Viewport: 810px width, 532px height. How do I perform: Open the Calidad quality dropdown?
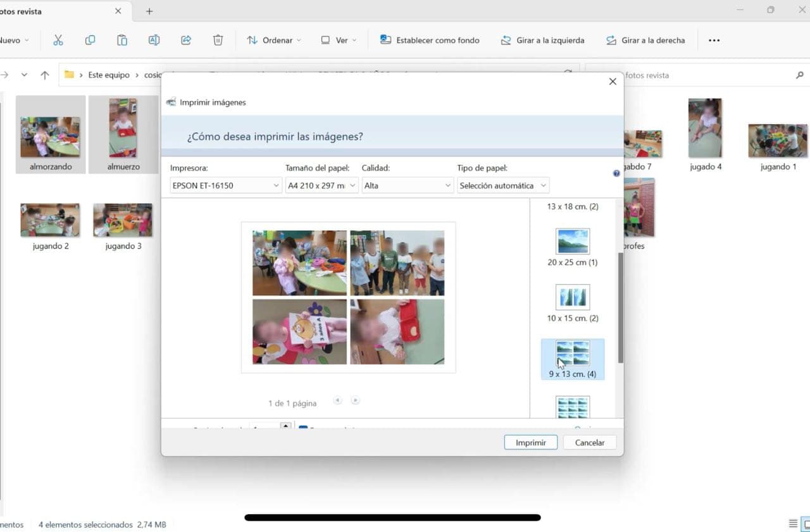[408, 185]
